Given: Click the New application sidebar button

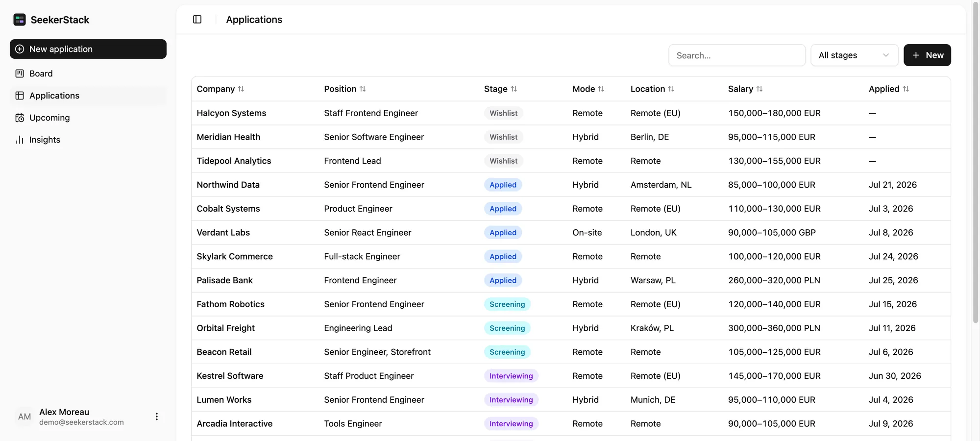Looking at the screenshot, I should [88, 49].
